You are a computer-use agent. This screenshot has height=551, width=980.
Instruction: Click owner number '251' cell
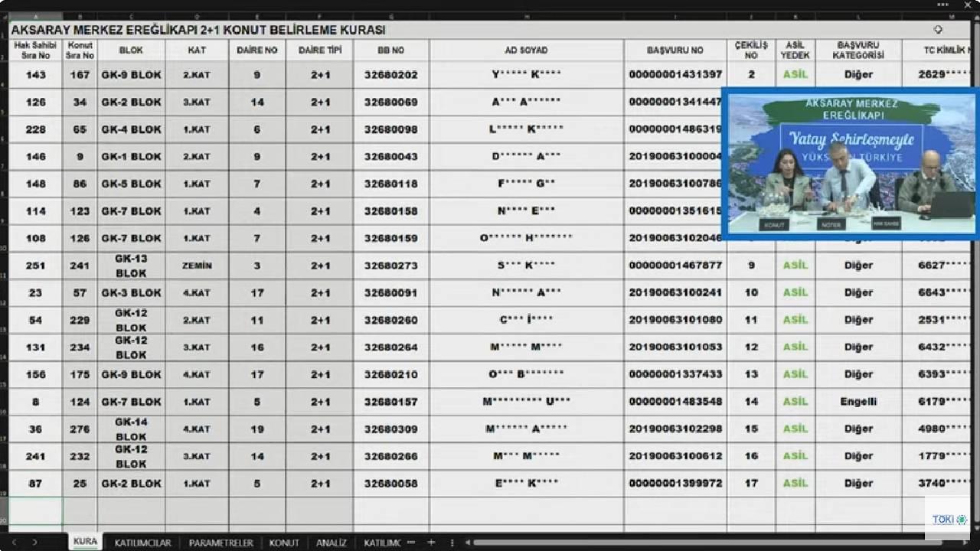[36, 266]
